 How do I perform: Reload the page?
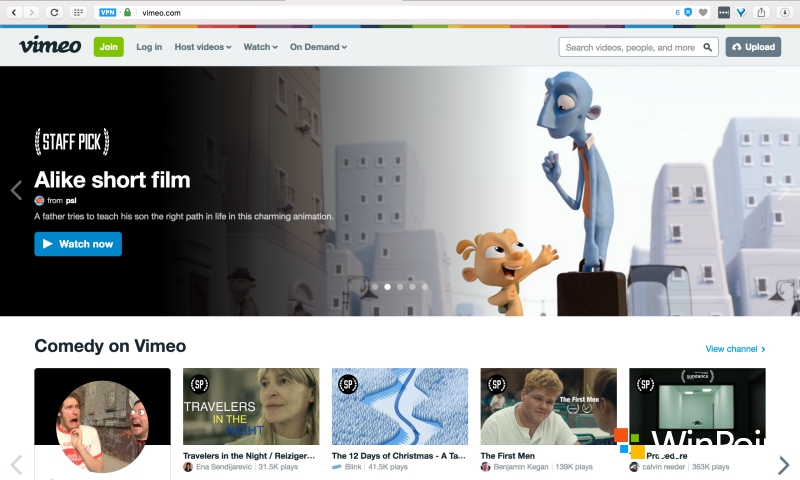(x=54, y=12)
